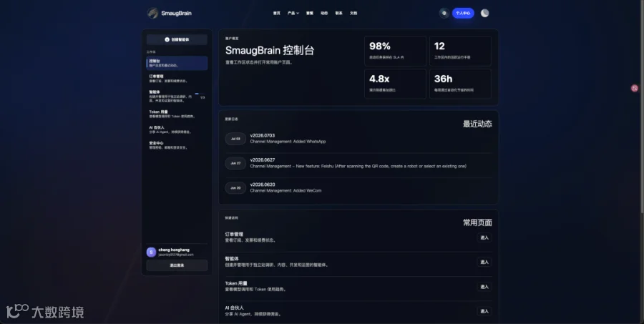This screenshot has height=324, width=644.
Task: Click the 36h time-saved stat card
Action: 460,84
